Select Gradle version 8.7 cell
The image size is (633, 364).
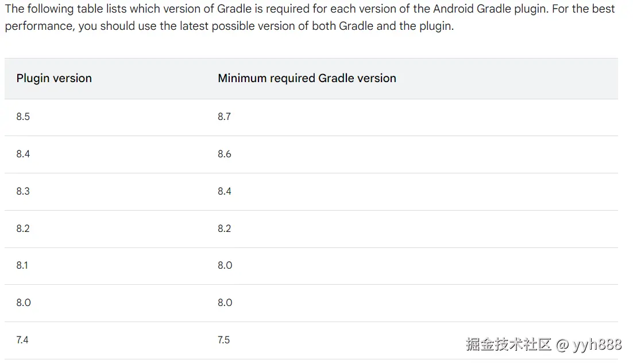point(224,117)
